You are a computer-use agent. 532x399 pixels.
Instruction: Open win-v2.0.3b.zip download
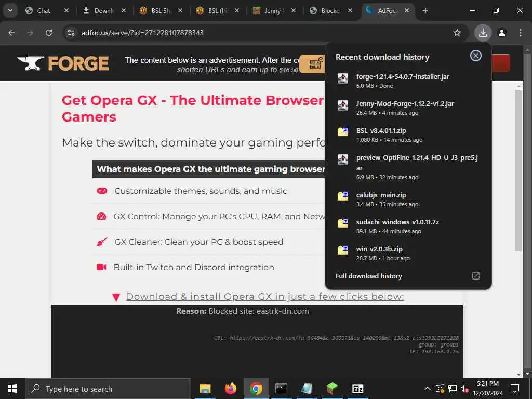[408, 253]
